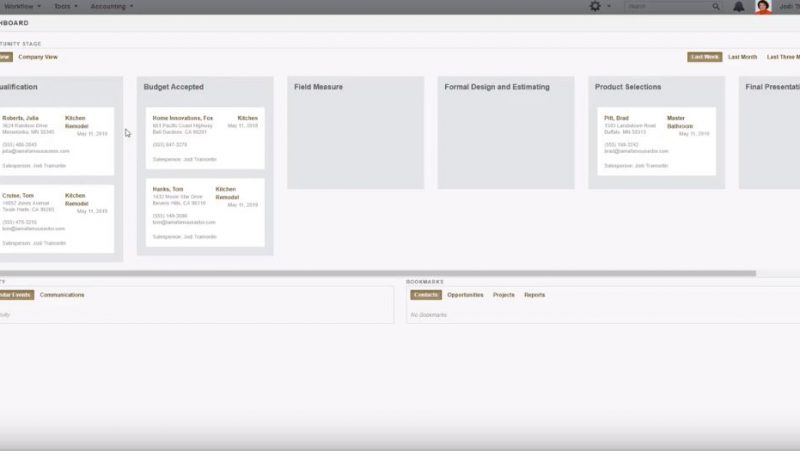Open the settings gear icon

point(595,6)
